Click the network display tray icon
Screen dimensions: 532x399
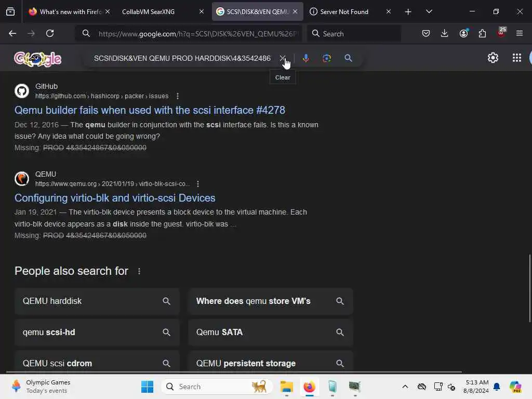438,387
